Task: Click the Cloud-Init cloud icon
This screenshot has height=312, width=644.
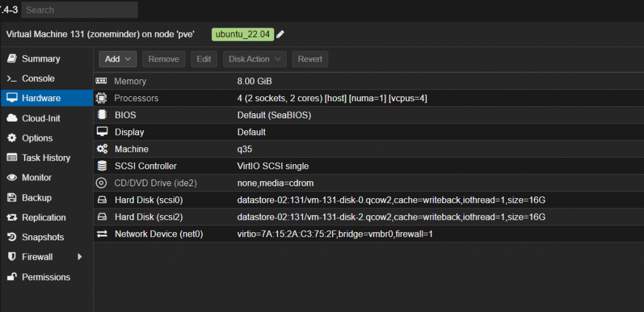Action: pyautogui.click(x=11, y=118)
